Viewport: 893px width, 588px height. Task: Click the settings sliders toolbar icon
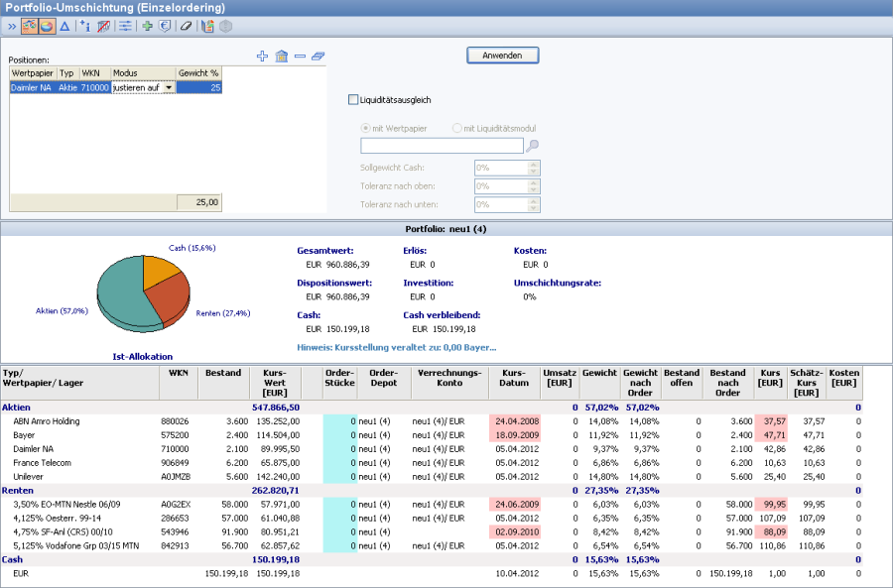coord(125,26)
